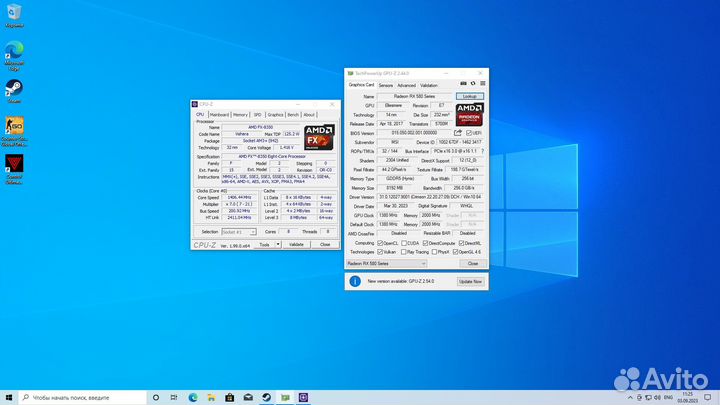Viewport: 720px width, 405px height.
Task: Toggle the CUDA checkbox
Action: coord(404,243)
